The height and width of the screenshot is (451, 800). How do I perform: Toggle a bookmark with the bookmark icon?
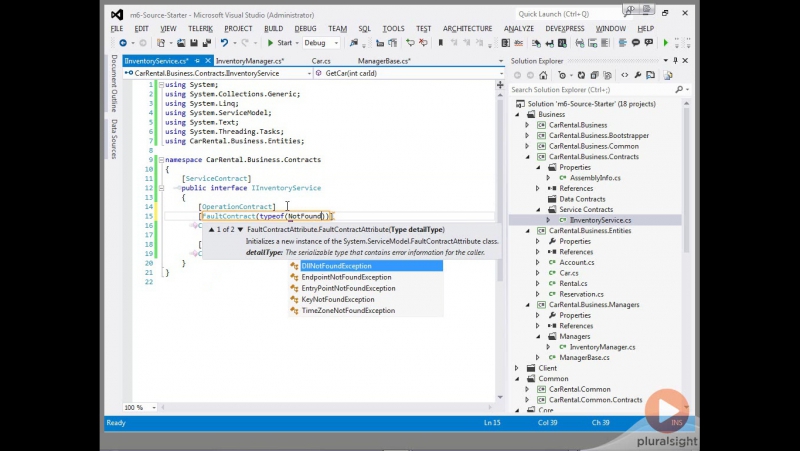coord(441,43)
